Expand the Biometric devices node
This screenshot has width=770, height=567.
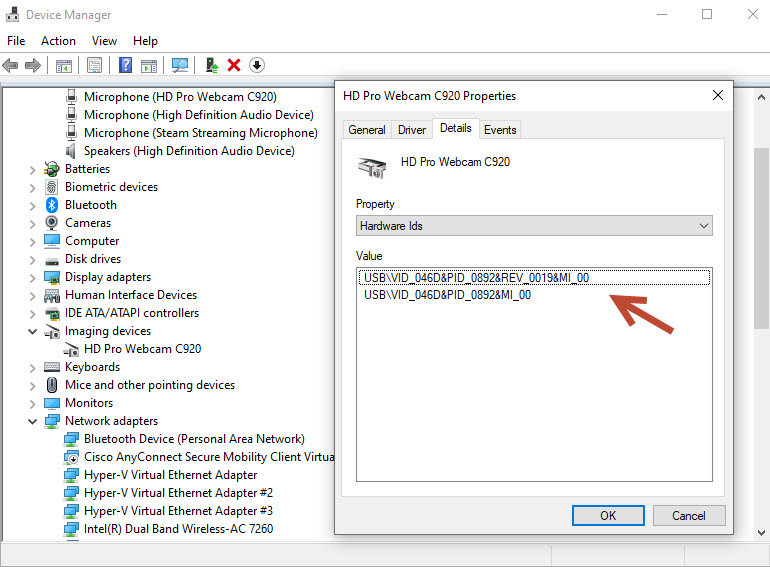tap(32, 188)
